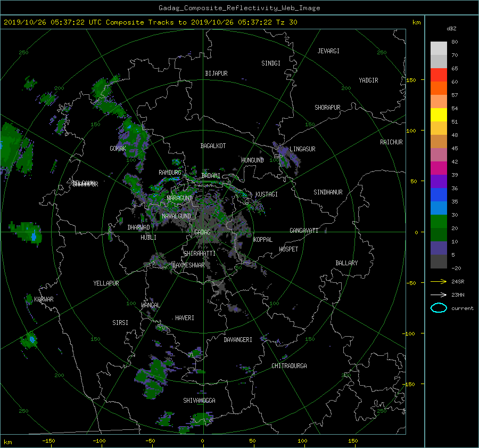Click the HOSPET city label

288,249
